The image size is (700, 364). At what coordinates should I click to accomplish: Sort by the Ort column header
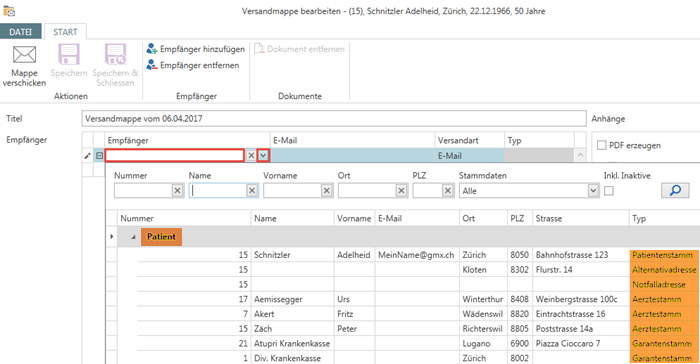point(483,218)
